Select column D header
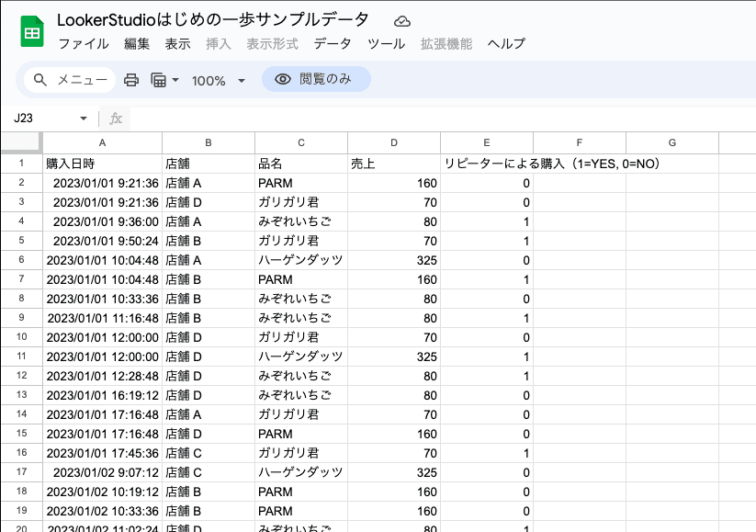Viewport: 756px width, 532px height. click(x=394, y=142)
